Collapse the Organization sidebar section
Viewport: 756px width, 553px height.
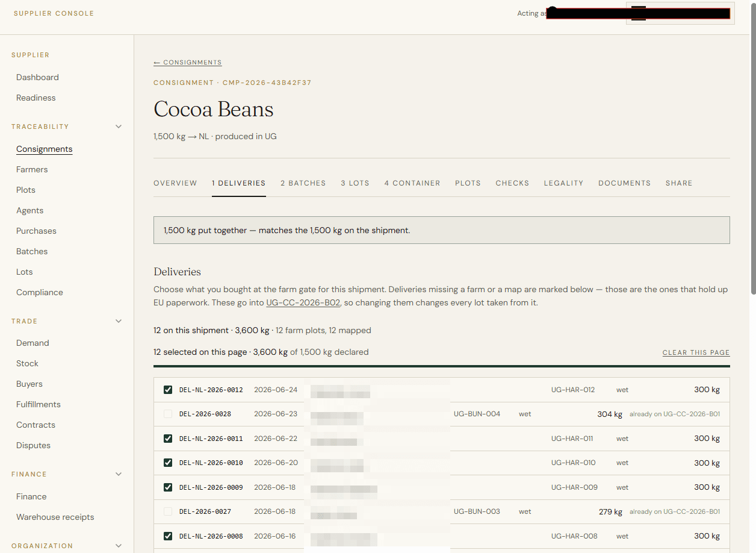click(119, 546)
